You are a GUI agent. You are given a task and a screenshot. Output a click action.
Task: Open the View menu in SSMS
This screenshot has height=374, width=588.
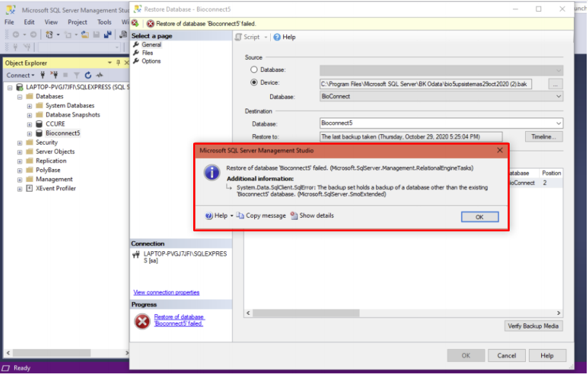[51, 22]
